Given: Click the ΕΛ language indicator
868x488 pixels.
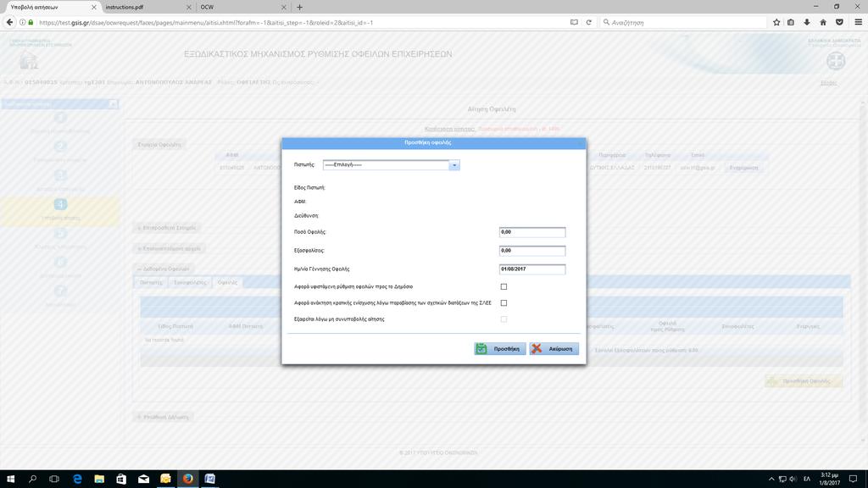Looking at the screenshot, I should [x=807, y=479].
